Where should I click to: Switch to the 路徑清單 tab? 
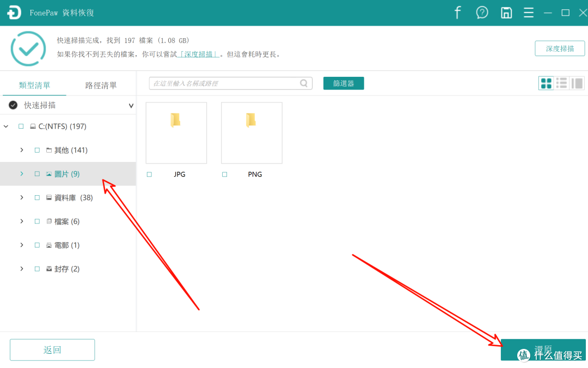click(101, 85)
